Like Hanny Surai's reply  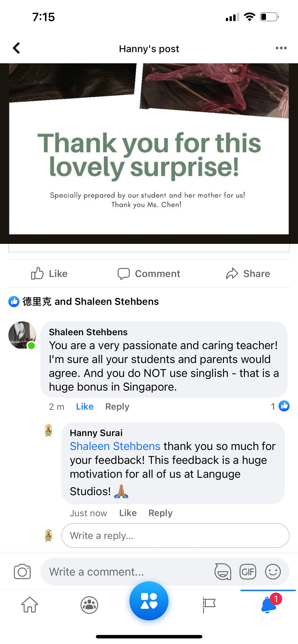[x=128, y=513]
